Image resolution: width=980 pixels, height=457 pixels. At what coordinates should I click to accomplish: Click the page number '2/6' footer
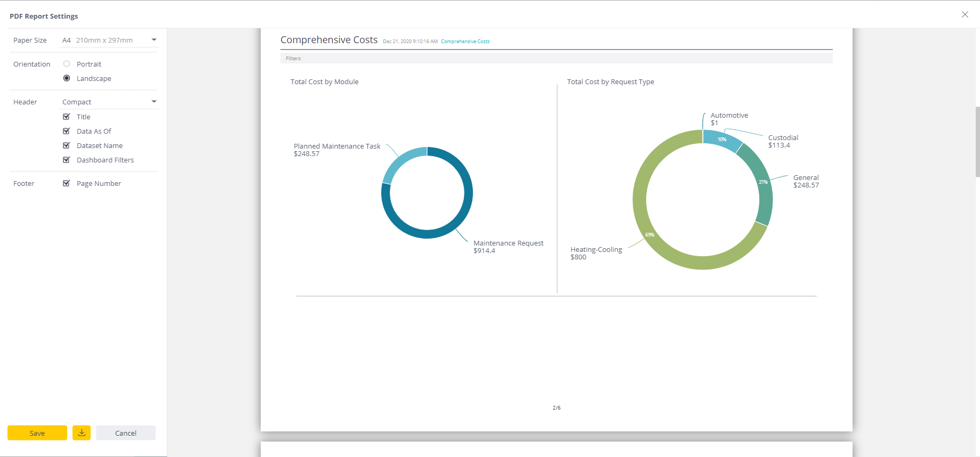coord(557,407)
